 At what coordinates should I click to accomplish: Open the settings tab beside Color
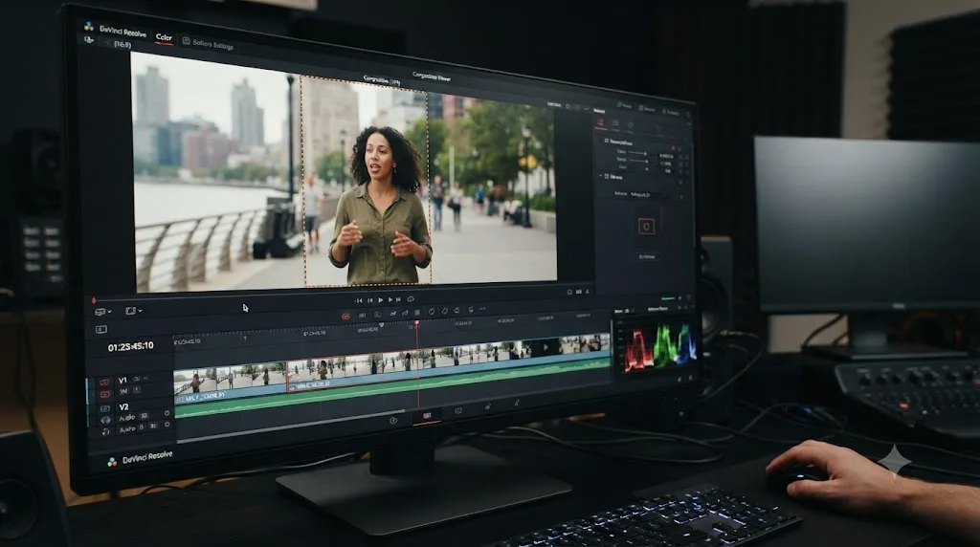(x=209, y=44)
